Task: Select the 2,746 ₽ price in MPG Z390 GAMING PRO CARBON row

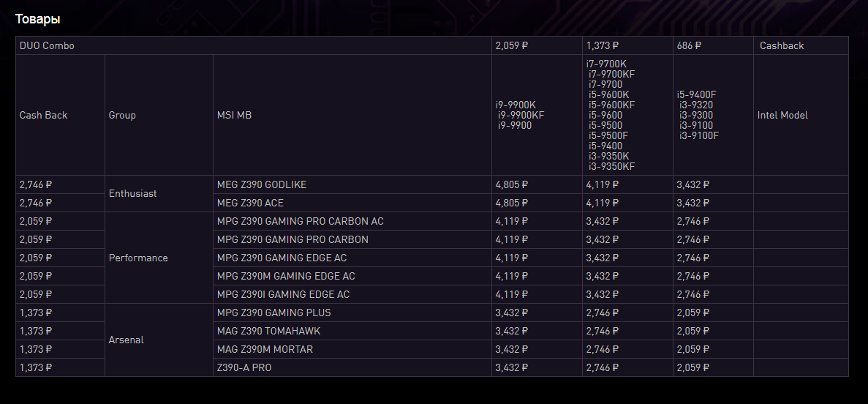Action: coord(692,239)
